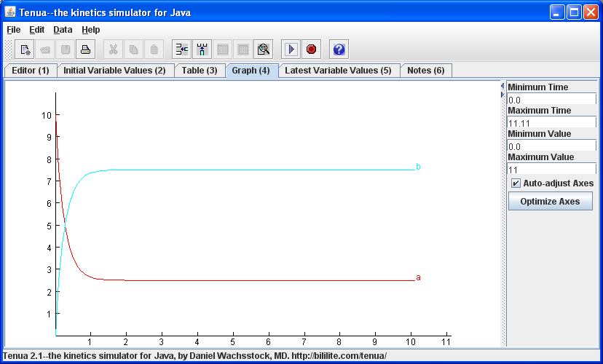Click the Optimize Axes button
The image size is (603, 364).
551,202
